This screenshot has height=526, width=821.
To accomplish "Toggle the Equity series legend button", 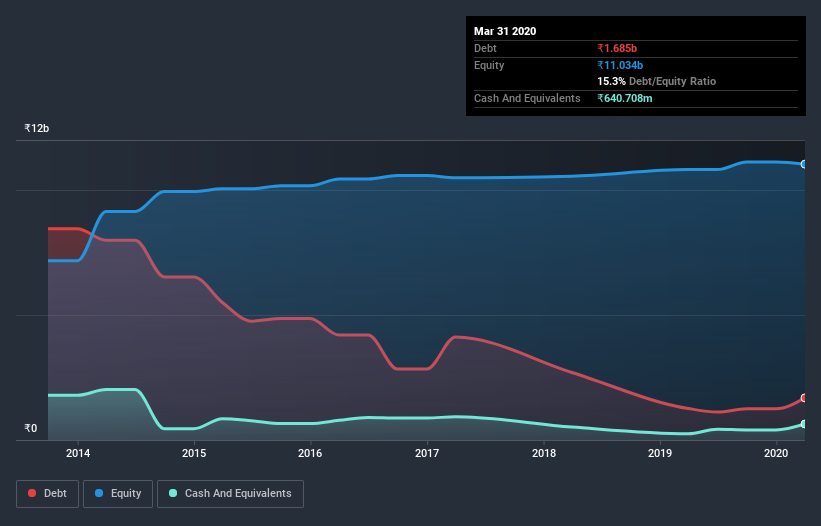I will tap(118, 494).
